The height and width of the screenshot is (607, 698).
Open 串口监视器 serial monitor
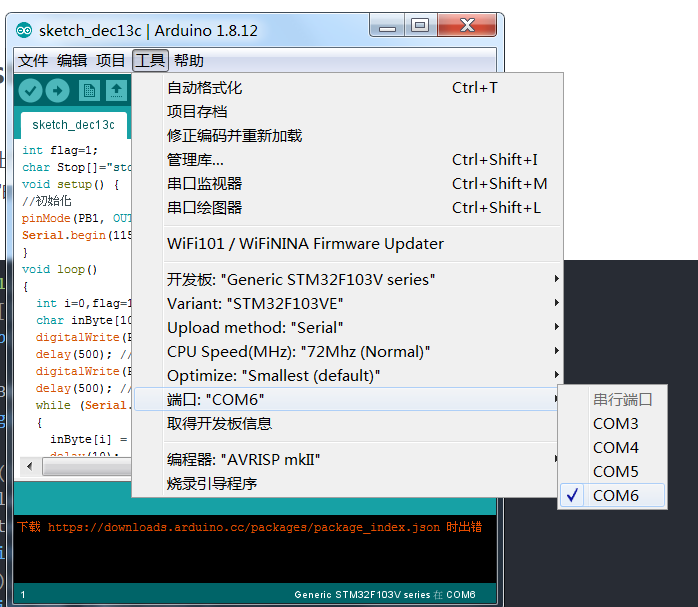click(x=347, y=184)
